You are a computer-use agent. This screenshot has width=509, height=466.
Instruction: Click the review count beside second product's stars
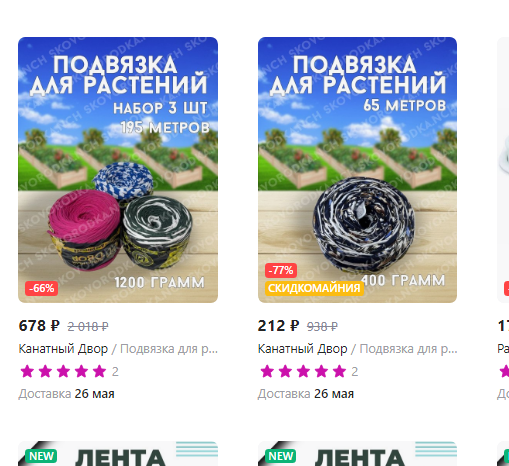click(x=355, y=372)
